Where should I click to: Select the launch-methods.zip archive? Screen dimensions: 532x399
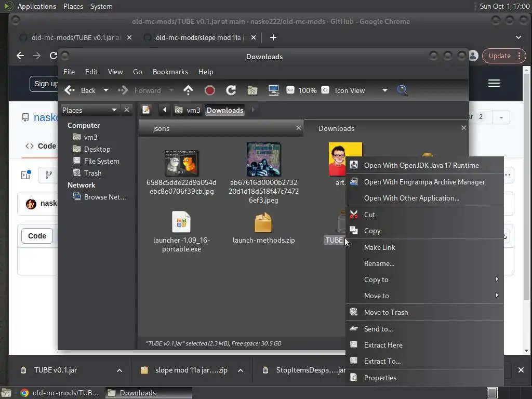263,222
